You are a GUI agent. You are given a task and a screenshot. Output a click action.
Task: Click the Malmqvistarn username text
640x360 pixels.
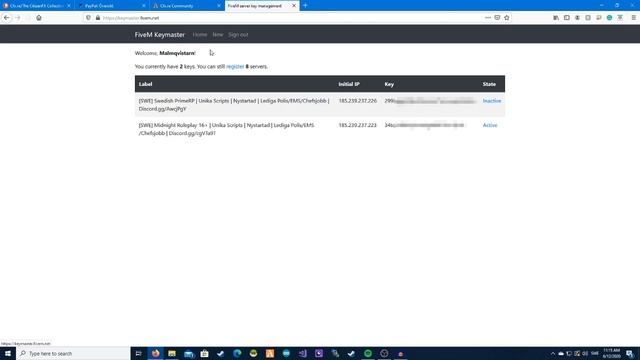[177, 53]
